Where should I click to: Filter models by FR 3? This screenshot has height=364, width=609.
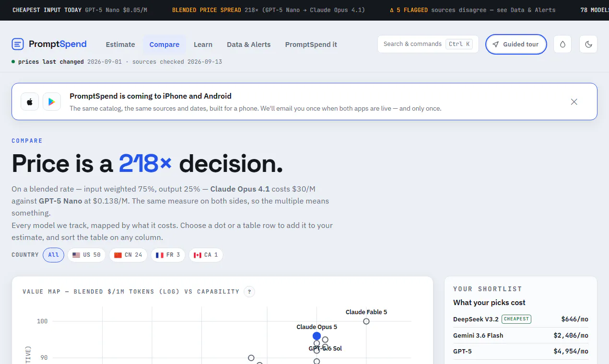[x=168, y=255]
